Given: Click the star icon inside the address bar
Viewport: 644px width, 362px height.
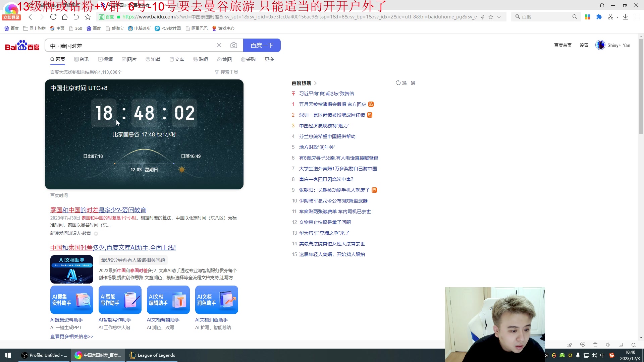Looking at the screenshot, I should 491,17.
